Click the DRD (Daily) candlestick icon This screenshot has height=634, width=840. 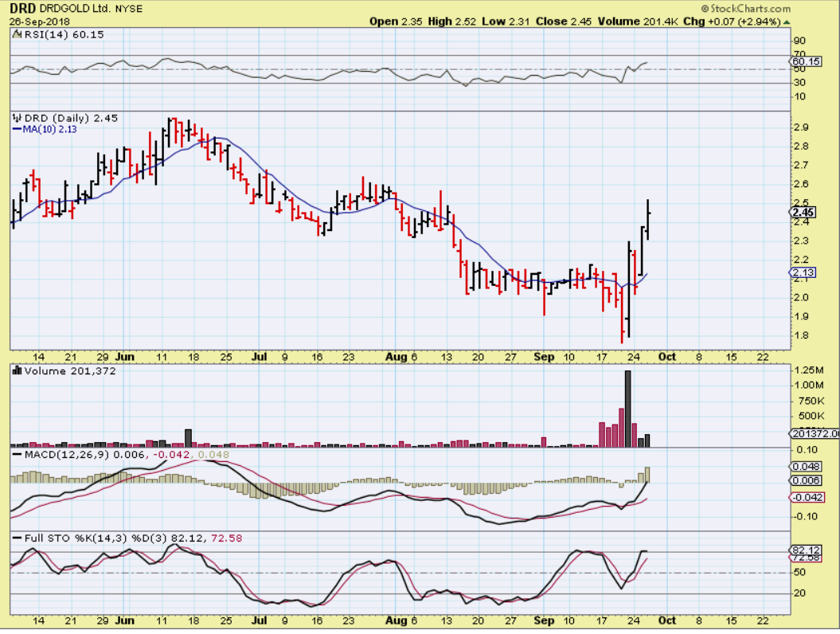coord(15,118)
